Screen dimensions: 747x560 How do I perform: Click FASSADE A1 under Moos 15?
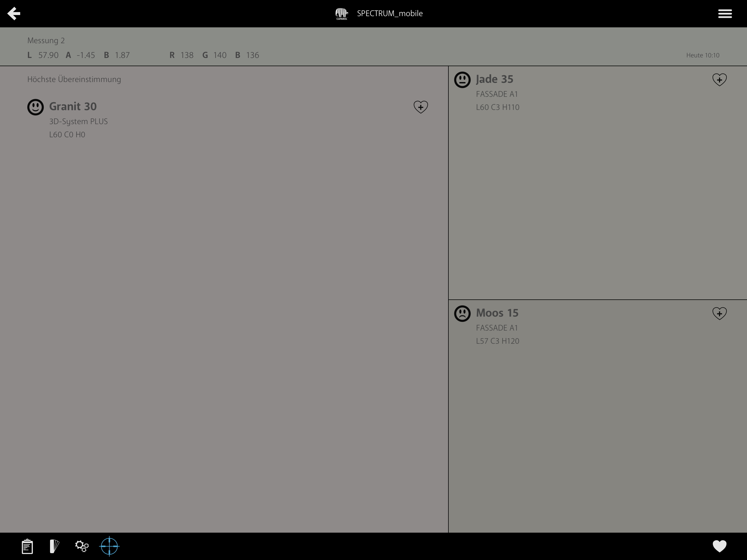click(497, 328)
